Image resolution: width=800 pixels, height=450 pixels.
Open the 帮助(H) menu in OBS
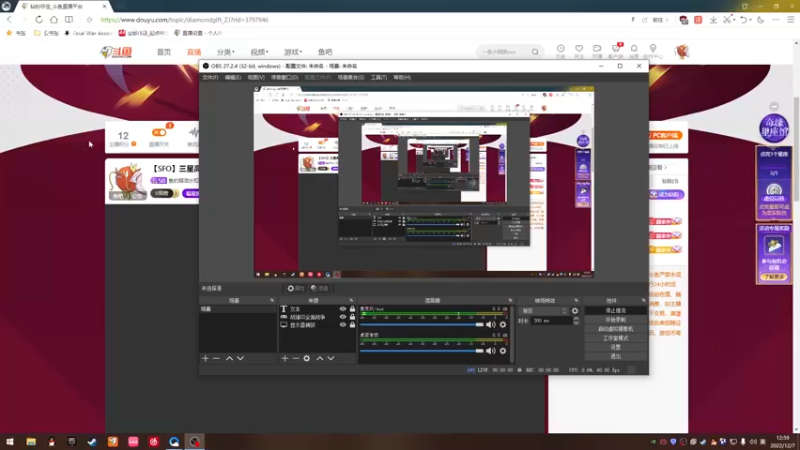coord(402,78)
